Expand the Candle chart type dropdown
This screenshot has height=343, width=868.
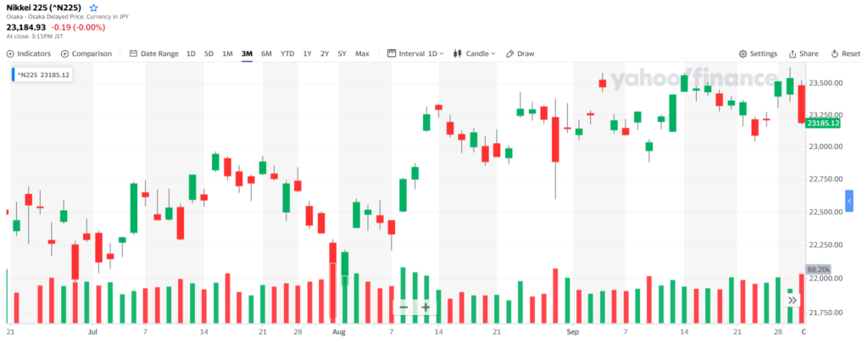pos(475,53)
